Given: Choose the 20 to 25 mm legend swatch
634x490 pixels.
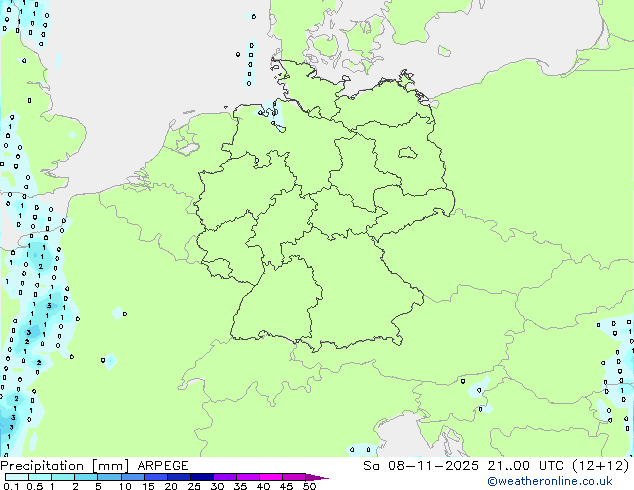Looking at the screenshot, I should click(x=178, y=477).
